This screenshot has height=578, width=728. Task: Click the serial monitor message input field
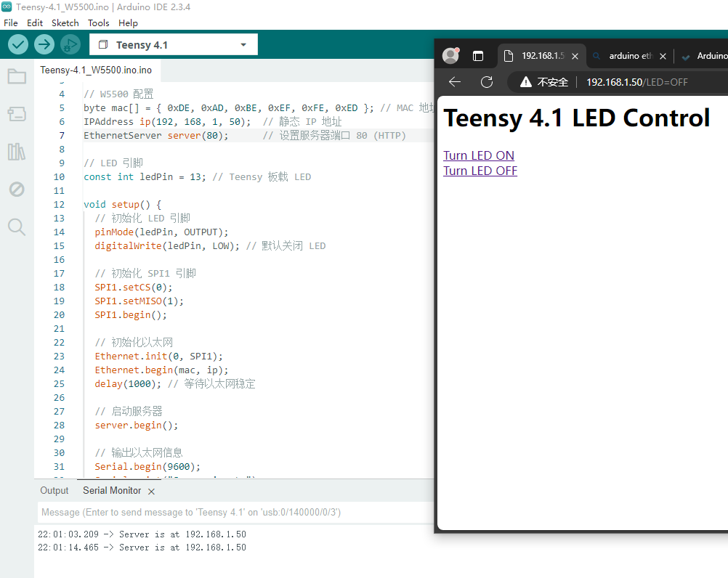pos(236,512)
